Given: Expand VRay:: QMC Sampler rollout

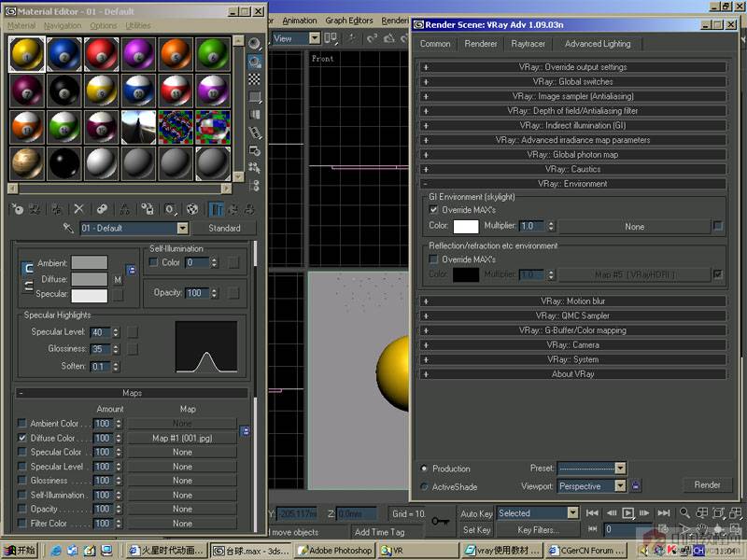Looking at the screenshot, I should (x=572, y=315).
